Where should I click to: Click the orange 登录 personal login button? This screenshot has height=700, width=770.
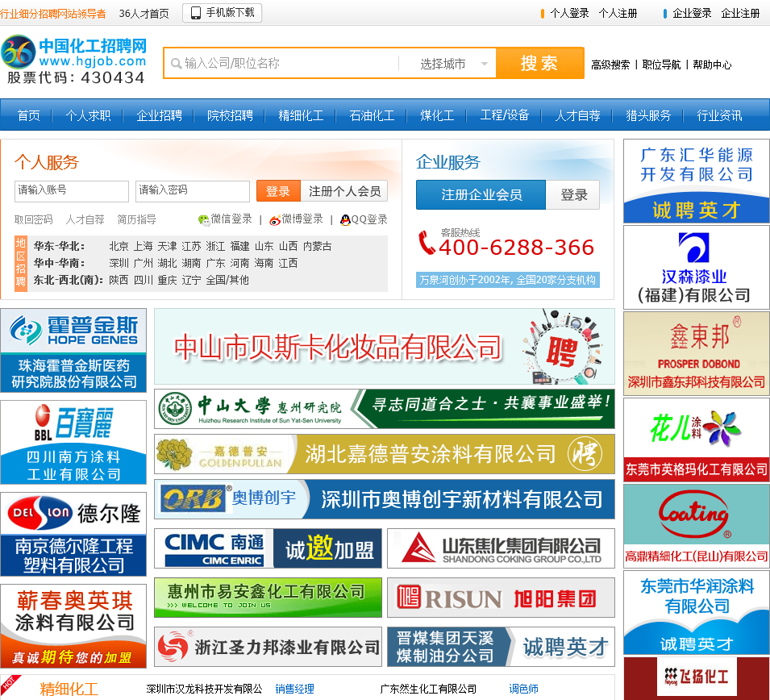coord(278,191)
